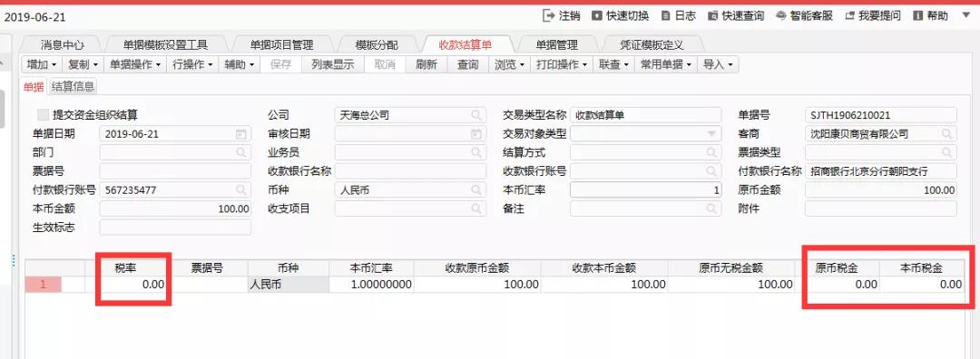
Task: Open calendar picker for 单据日期
Action: pos(240,133)
